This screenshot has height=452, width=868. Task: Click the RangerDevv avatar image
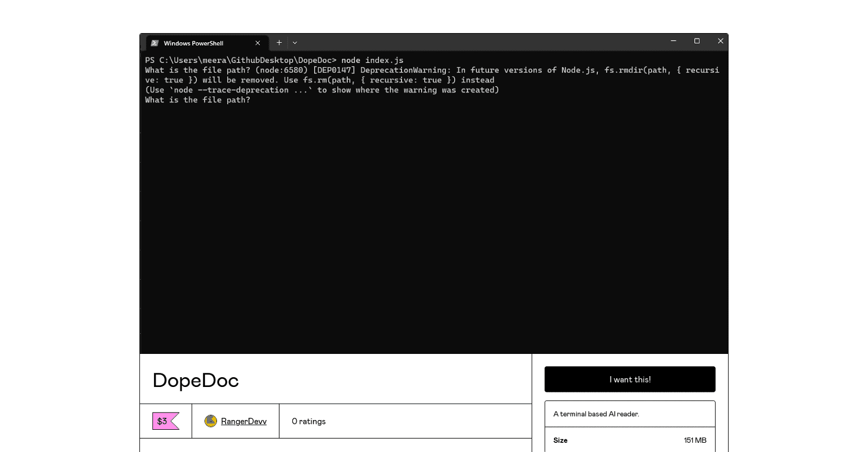[210, 421]
